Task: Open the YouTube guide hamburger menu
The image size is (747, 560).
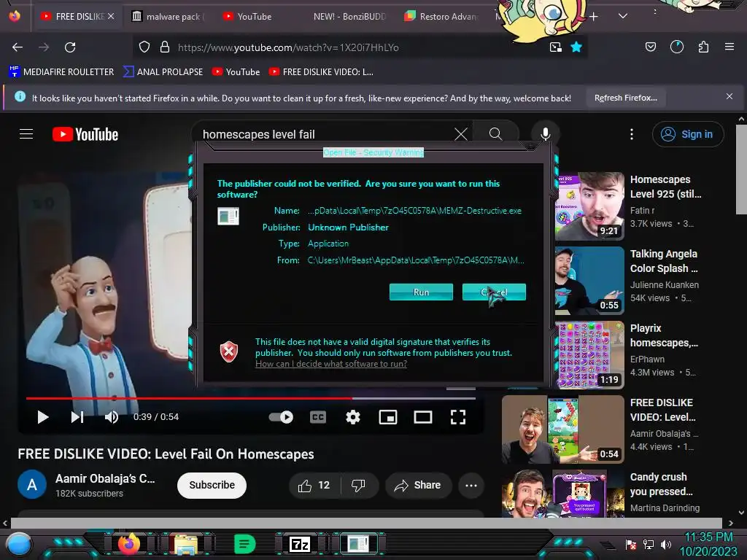Action: (26, 134)
